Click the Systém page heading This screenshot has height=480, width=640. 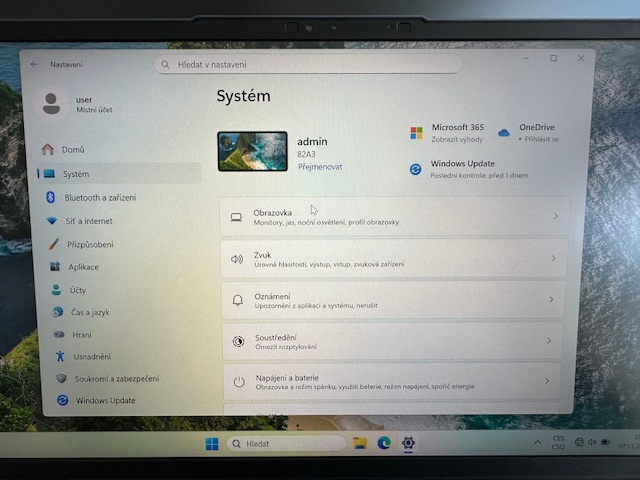[243, 96]
